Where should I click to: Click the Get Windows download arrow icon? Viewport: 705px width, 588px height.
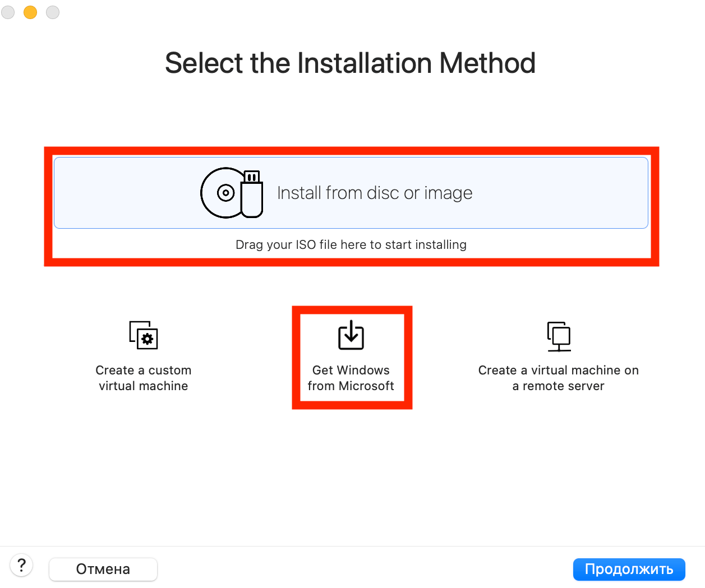(351, 335)
